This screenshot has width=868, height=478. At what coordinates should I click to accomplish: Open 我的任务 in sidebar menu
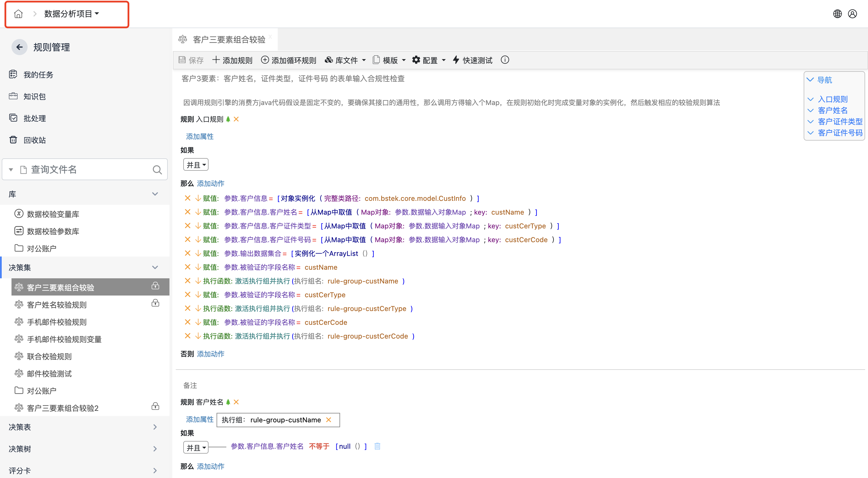pyautogui.click(x=38, y=75)
